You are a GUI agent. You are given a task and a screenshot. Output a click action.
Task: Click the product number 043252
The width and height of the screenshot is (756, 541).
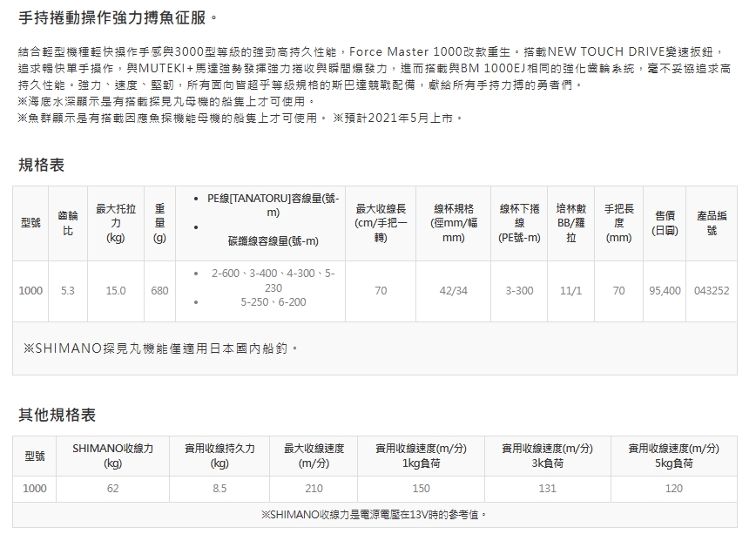[712, 291]
